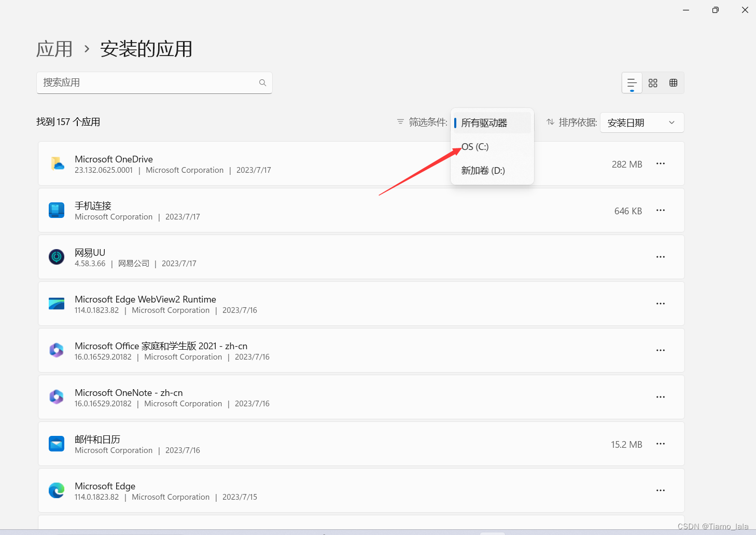Click Microsoft Office 家庭和学生版 2021 name
Viewport: 756px width, 535px height.
pos(161,346)
